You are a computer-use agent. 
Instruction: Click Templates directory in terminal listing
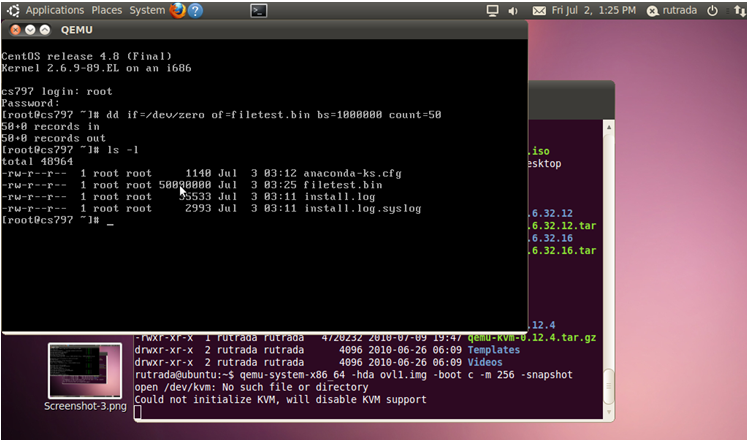click(494, 350)
